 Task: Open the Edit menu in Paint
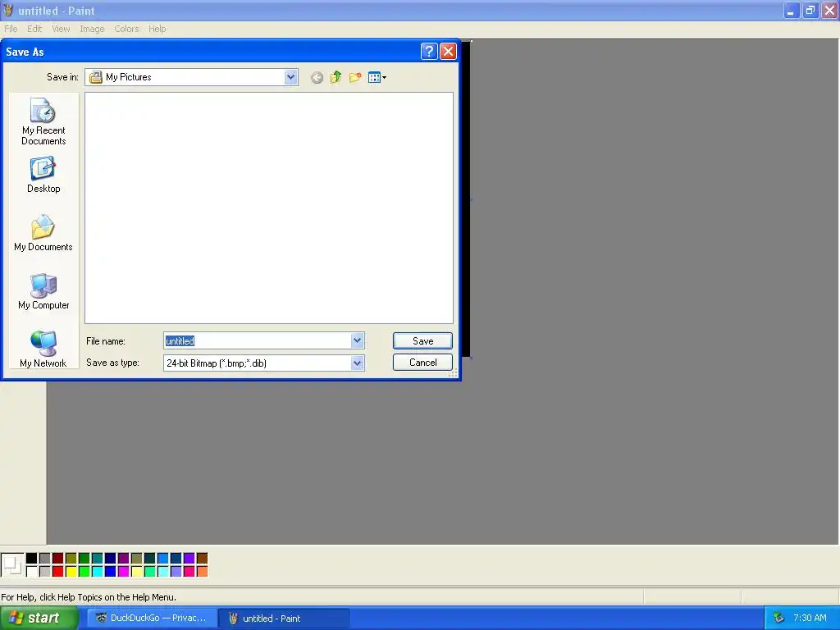34,29
